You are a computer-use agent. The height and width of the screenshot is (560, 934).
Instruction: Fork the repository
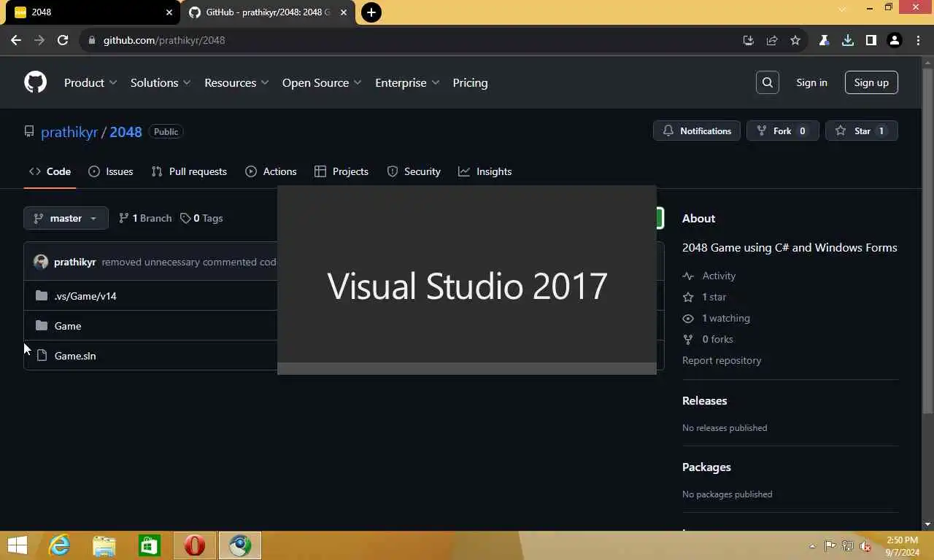coord(782,131)
